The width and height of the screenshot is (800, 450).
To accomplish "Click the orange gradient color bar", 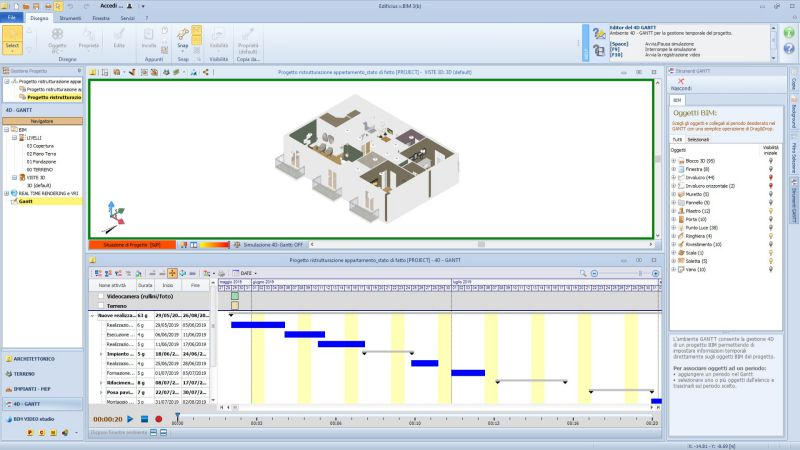I will 214,245.
